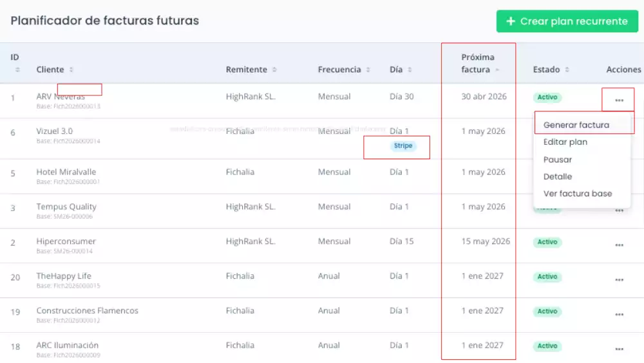Click Activo status badge for TheHappy Life
The image size is (644, 363).
(x=547, y=277)
